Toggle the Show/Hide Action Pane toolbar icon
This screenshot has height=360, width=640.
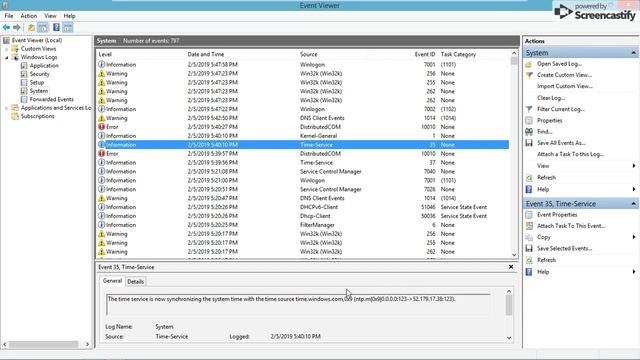(x=68, y=27)
